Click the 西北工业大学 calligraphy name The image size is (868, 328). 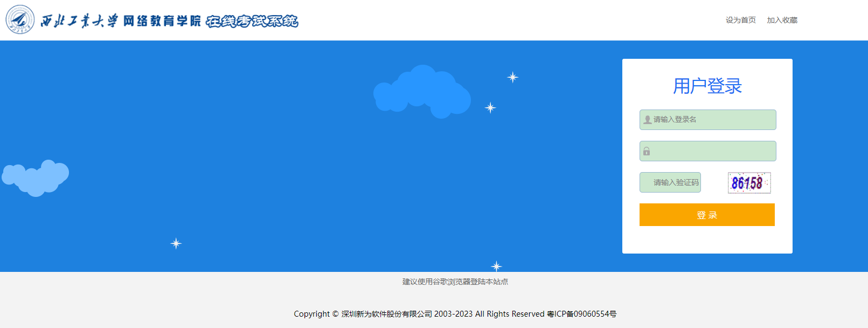(x=79, y=21)
